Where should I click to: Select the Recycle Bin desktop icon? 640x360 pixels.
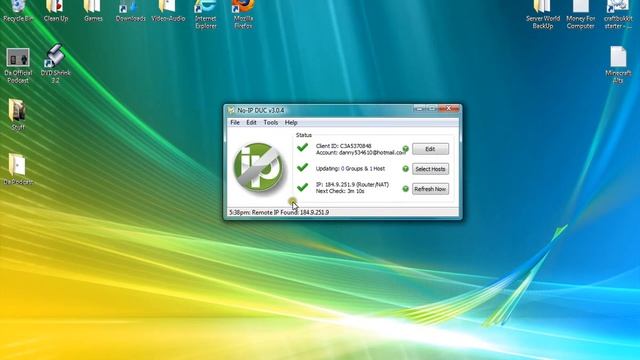[x=18, y=11]
